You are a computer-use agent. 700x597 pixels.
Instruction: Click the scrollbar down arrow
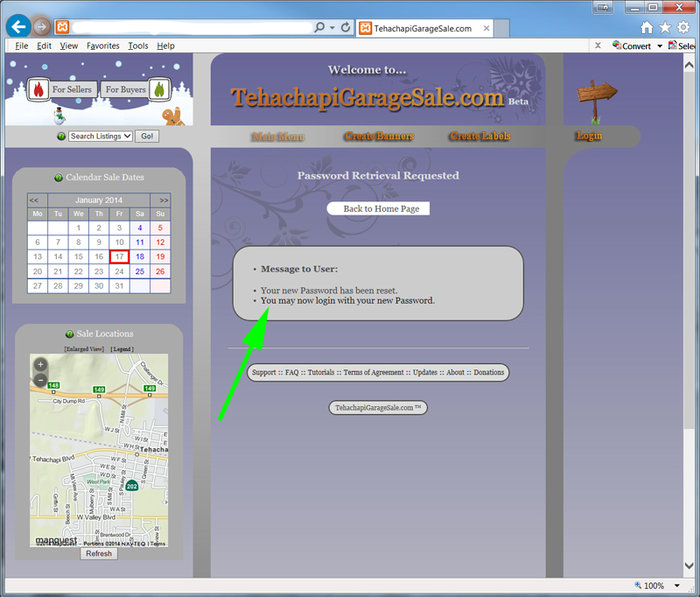pos(689,565)
